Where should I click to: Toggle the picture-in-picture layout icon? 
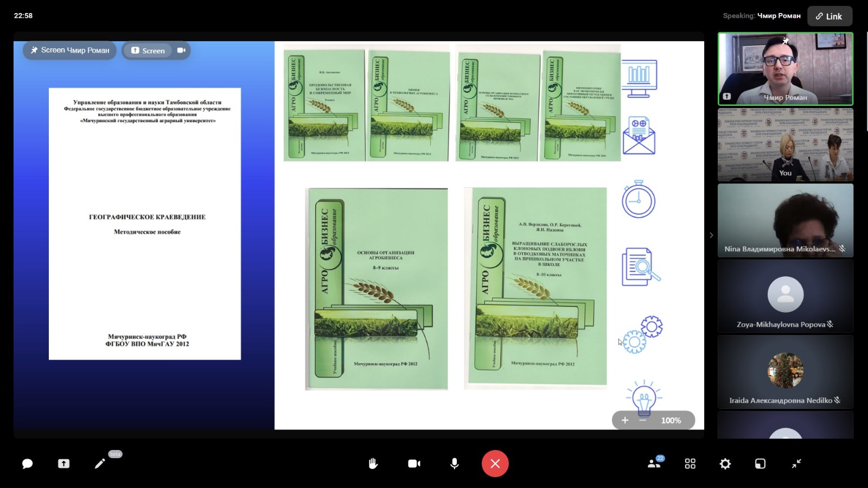click(x=760, y=464)
